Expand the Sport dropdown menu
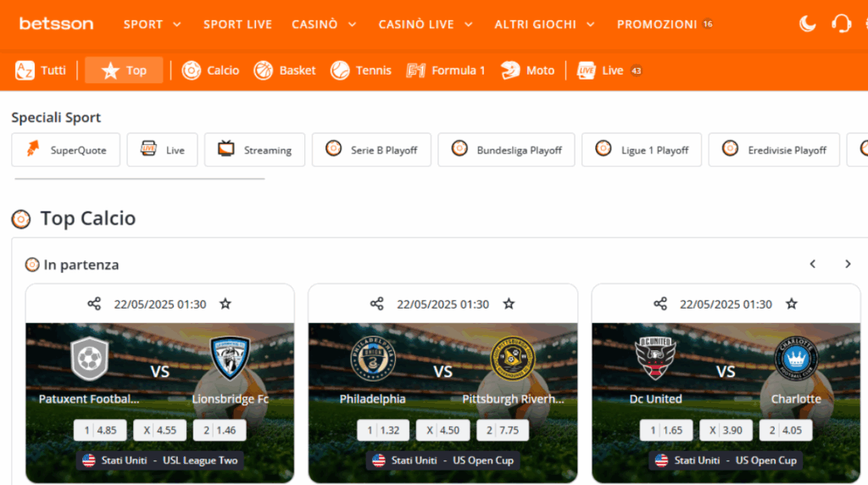This screenshot has width=868, height=485. [x=153, y=25]
